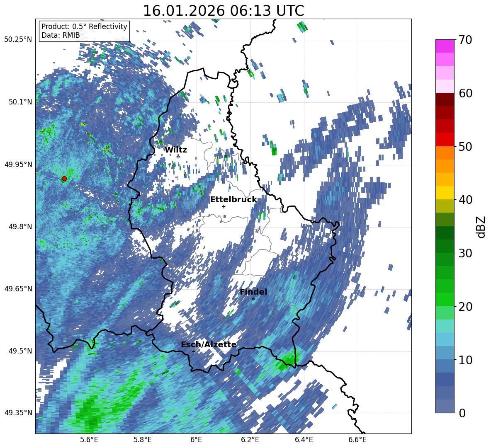The height and width of the screenshot is (448, 491).
Task: Click the Findel location label
Action: 253,292
